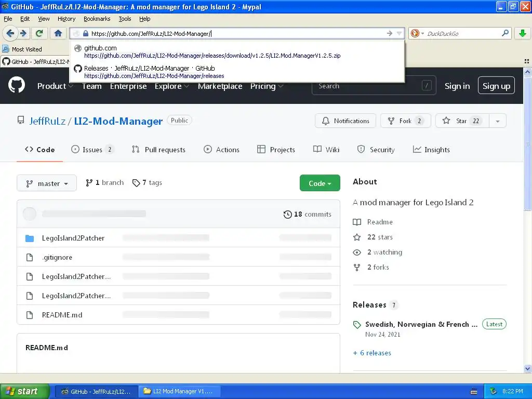Switch to the Issues tab

click(92, 150)
